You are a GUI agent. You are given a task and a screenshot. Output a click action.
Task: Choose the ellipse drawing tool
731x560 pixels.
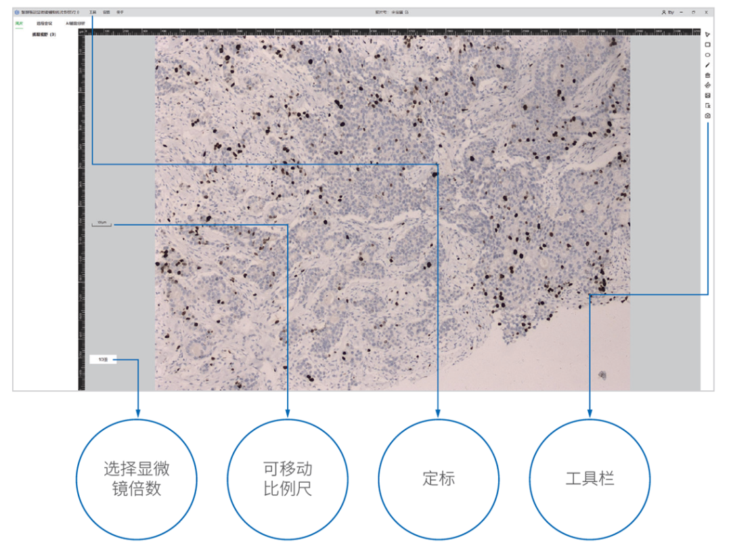(x=707, y=55)
